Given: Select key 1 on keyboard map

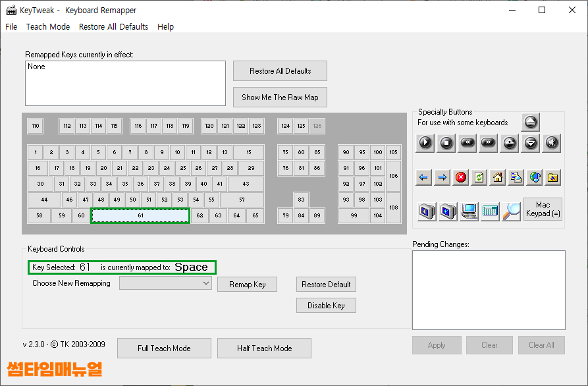Looking at the screenshot, I should click(x=36, y=152).
